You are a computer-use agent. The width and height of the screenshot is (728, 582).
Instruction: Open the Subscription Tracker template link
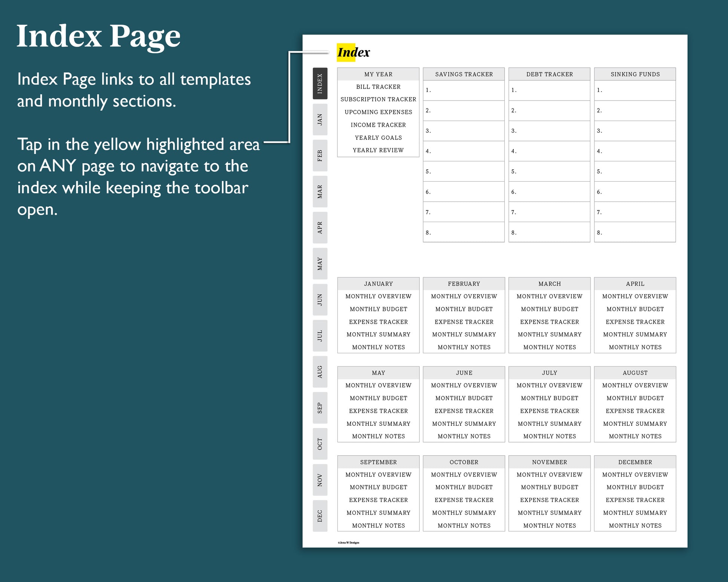click(x=378, y=99)
